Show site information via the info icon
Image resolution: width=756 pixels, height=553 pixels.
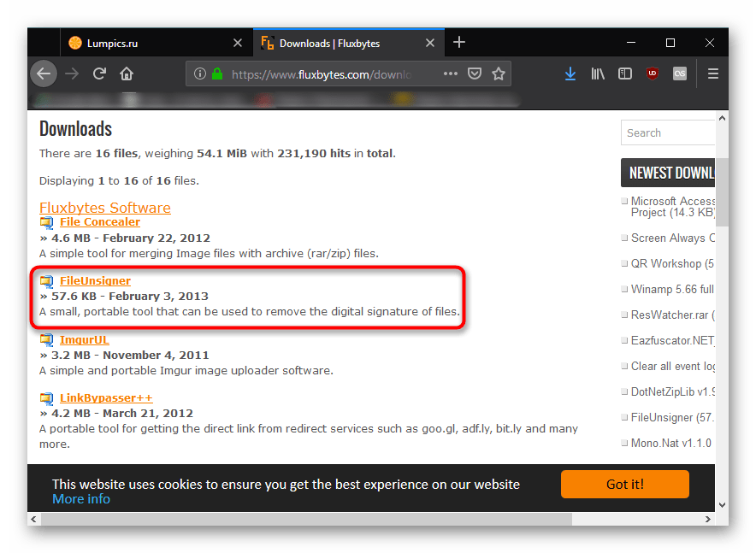point(199,74)
